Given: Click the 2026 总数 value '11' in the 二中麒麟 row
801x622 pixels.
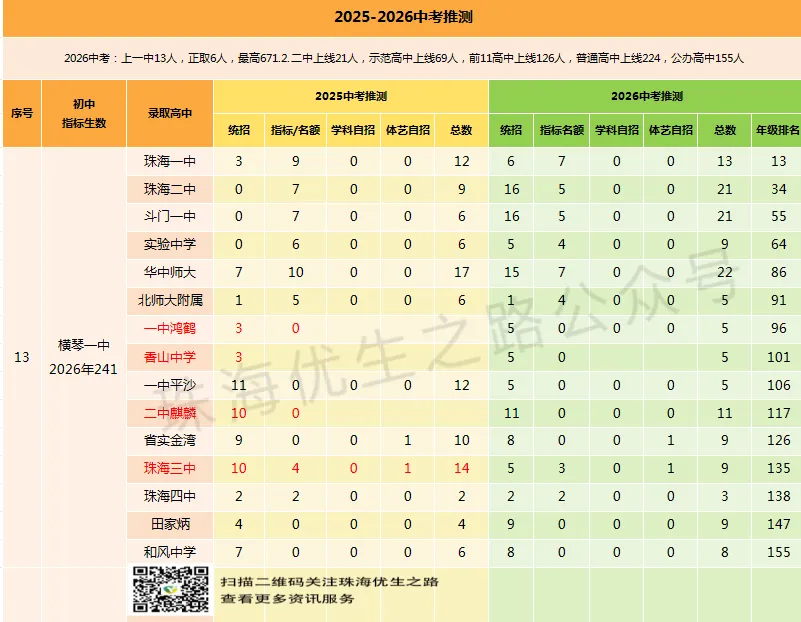Looking at the screenshot, I should click(724, 413).
